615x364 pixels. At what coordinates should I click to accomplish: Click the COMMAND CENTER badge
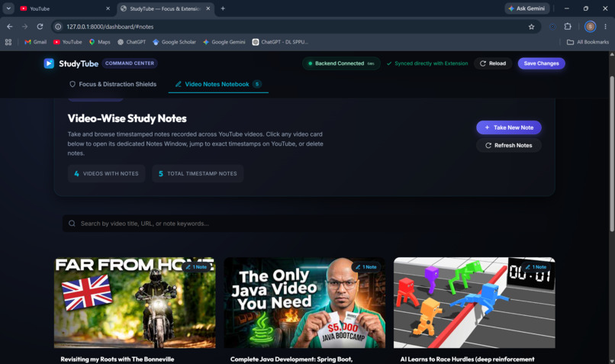click(x=130, y=63)
